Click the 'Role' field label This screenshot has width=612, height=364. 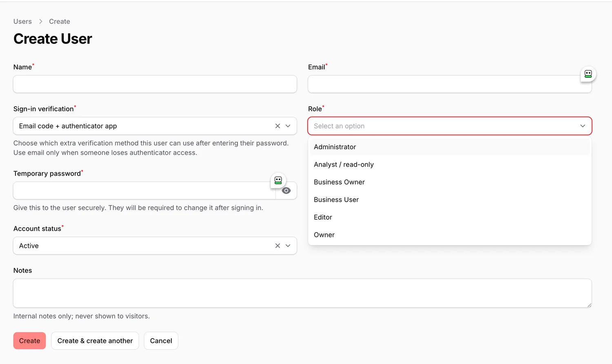[315, 109]
